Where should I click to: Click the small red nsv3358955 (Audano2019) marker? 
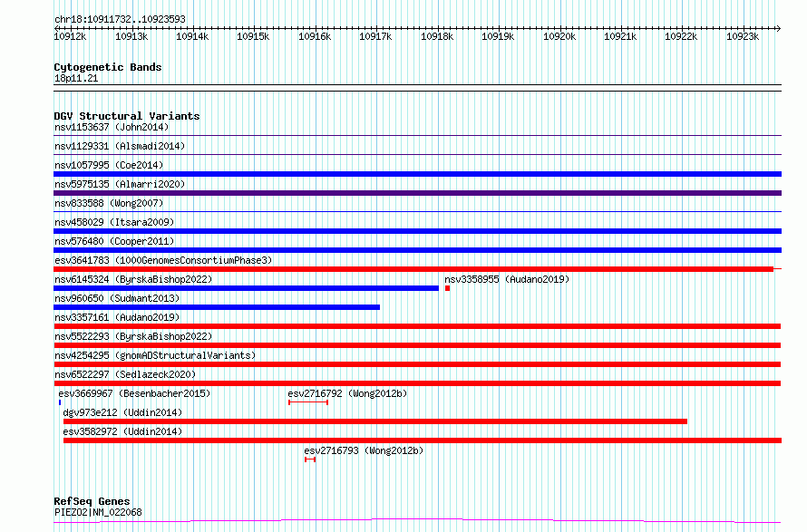pos(447,288)
